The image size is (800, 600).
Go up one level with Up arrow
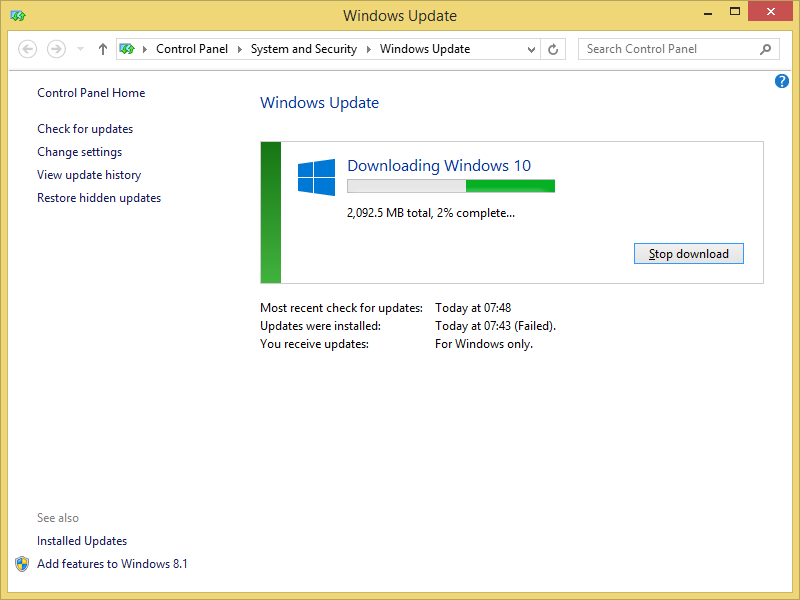pyautogui.click(x=103, y=49)
